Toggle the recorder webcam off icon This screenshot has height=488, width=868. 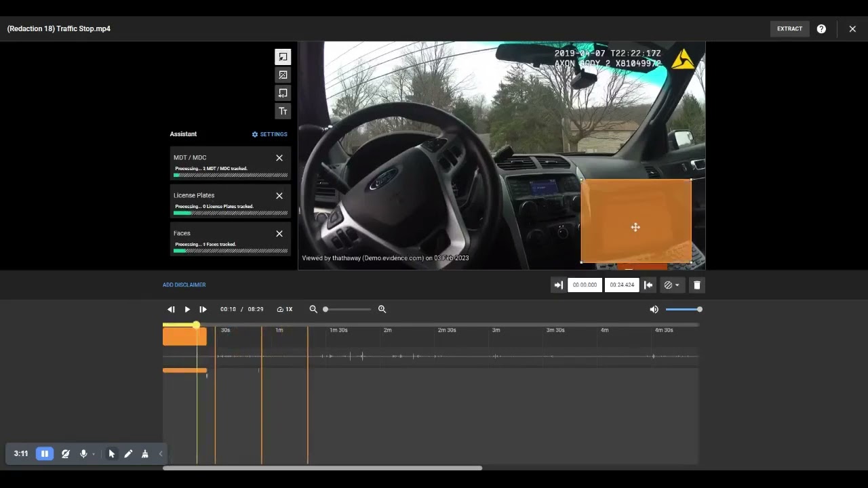(66, 453)
